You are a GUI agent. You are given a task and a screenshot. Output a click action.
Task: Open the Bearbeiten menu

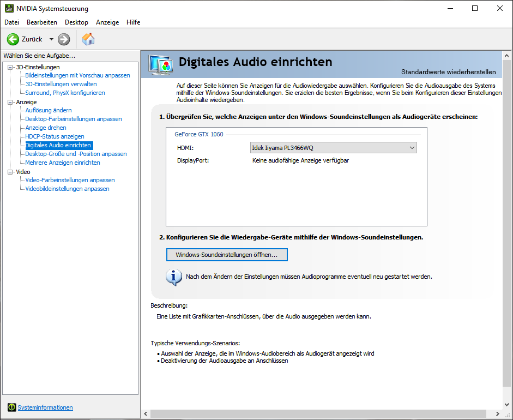(42, 22)
